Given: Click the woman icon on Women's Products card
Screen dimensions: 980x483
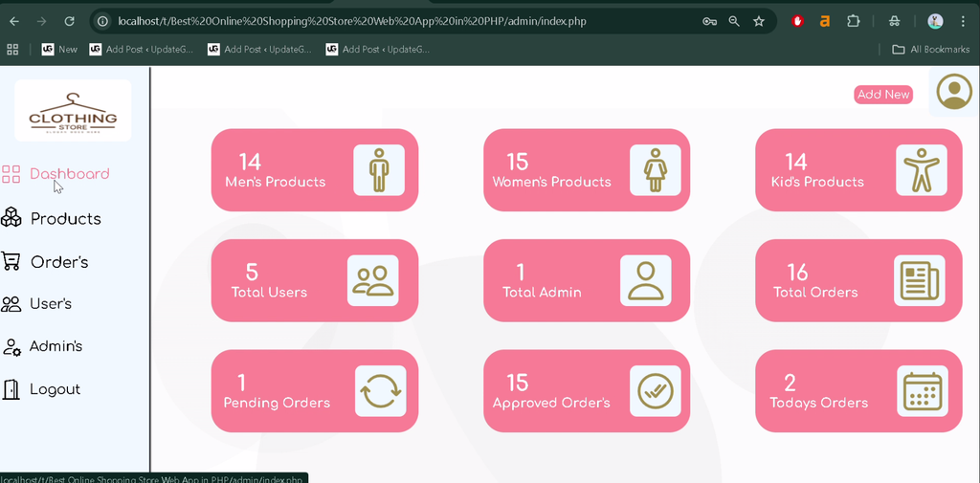Looking at the screenshot, I should 655,170.
